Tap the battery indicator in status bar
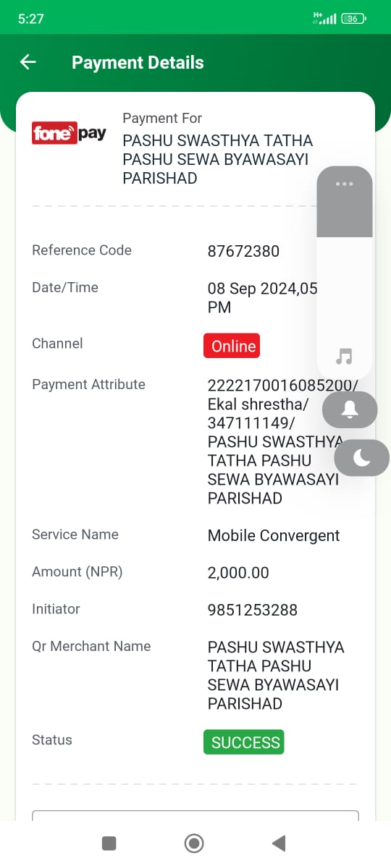This screenshot has width=391, height=868. tap(354, 19)
